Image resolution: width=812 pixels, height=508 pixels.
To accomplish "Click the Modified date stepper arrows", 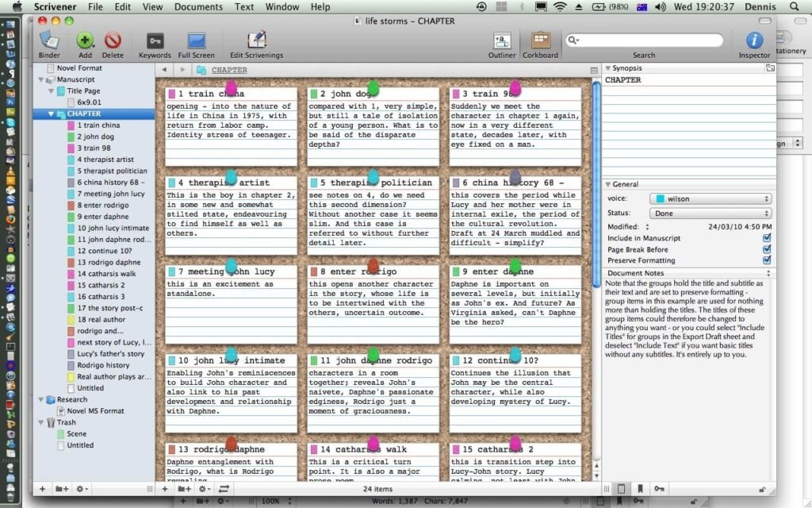I will (x=647, y=226).
